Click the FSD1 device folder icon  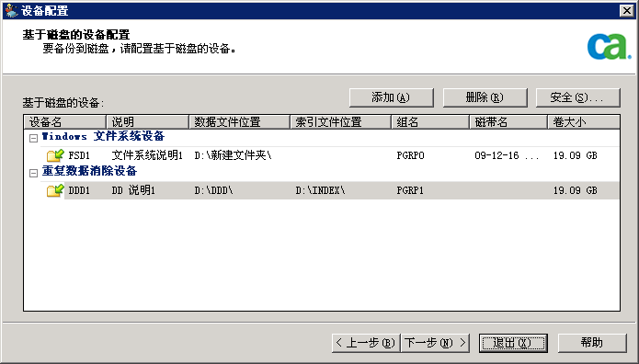tap(55, 155)
